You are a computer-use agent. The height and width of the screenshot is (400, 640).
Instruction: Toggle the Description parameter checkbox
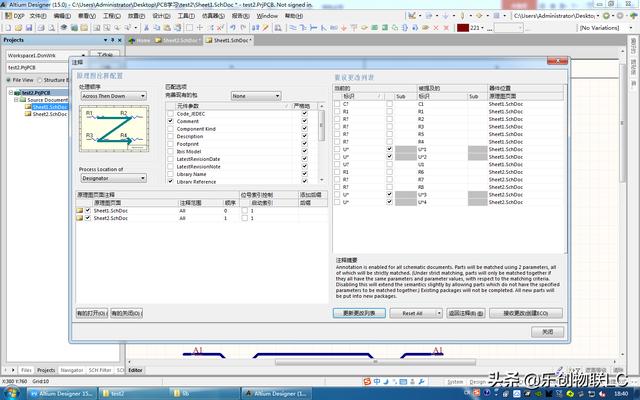171,136
